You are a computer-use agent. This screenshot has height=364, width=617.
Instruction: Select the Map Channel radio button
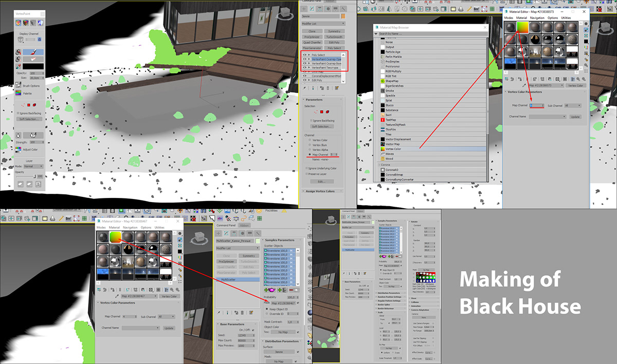(x=309, y=154)
